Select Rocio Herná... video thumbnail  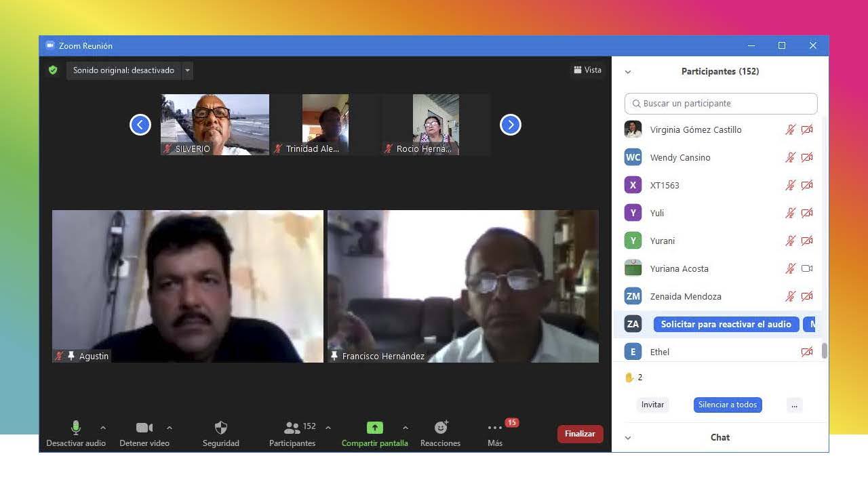[x=436, y=125]
